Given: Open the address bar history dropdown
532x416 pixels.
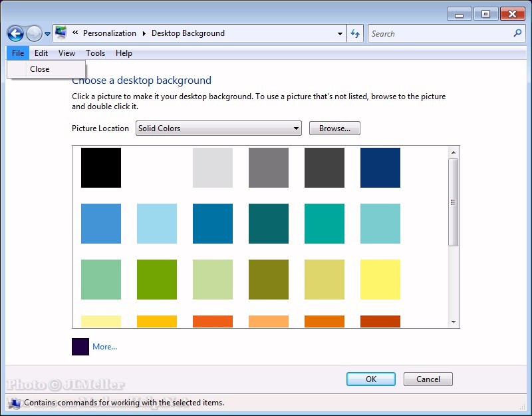Looking at the screenshot, I should pyautogui.click(x=340, y=34).
